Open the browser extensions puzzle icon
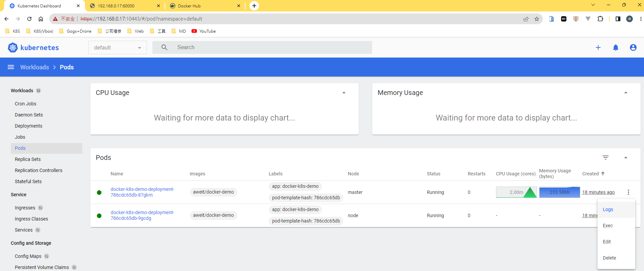This screenshot has height=271, width=644. 600,19
